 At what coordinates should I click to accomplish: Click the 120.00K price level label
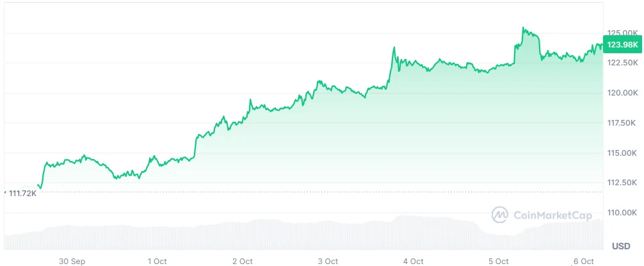pos(622,93)
